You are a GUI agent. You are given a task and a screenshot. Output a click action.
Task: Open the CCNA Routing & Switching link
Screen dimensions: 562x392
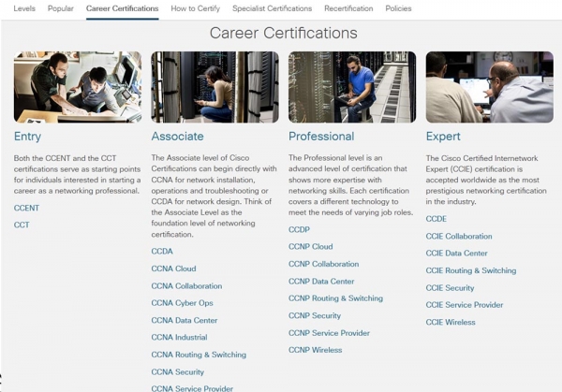pyautogui.click(x=199, y=355)
